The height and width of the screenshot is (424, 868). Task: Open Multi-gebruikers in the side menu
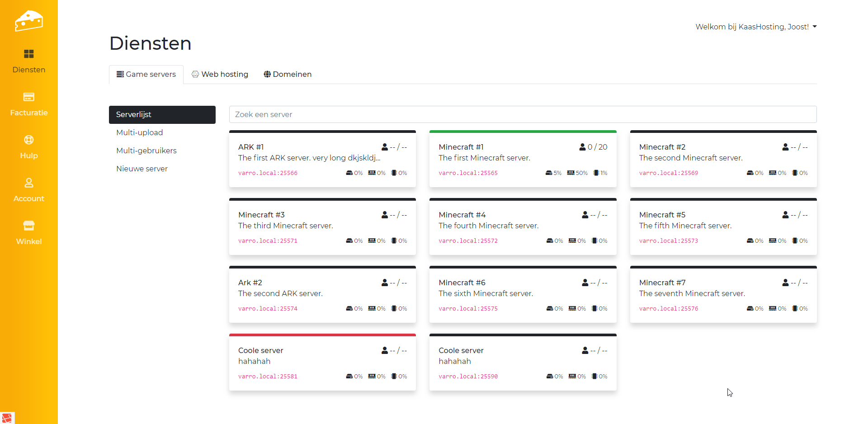click(x=146, y=151)
